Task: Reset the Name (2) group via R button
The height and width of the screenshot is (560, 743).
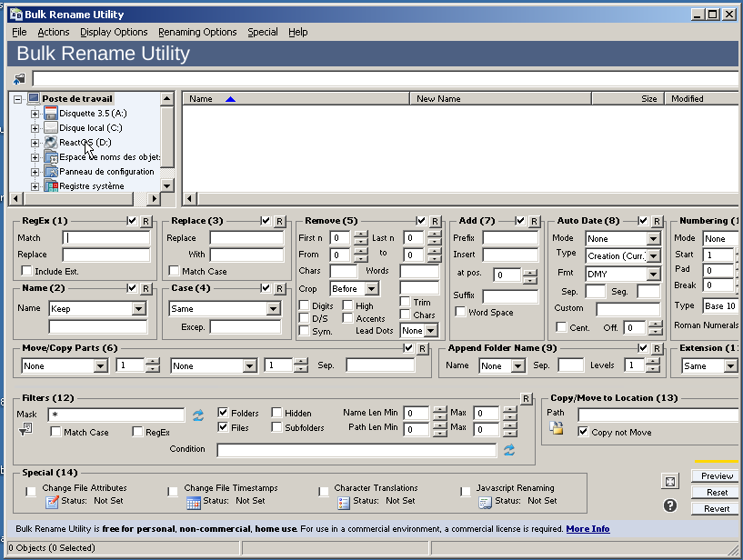Action: [x=146, y=288]
